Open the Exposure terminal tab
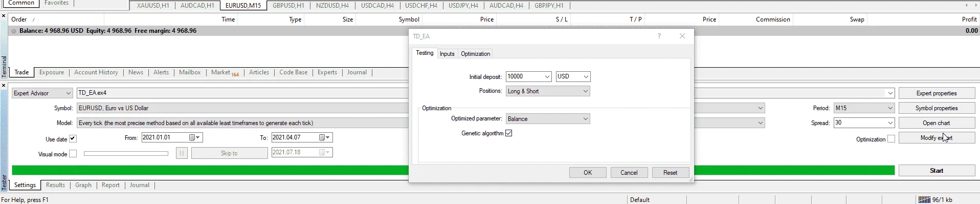The height and width of the screenshot is (204, 980). 52,72
